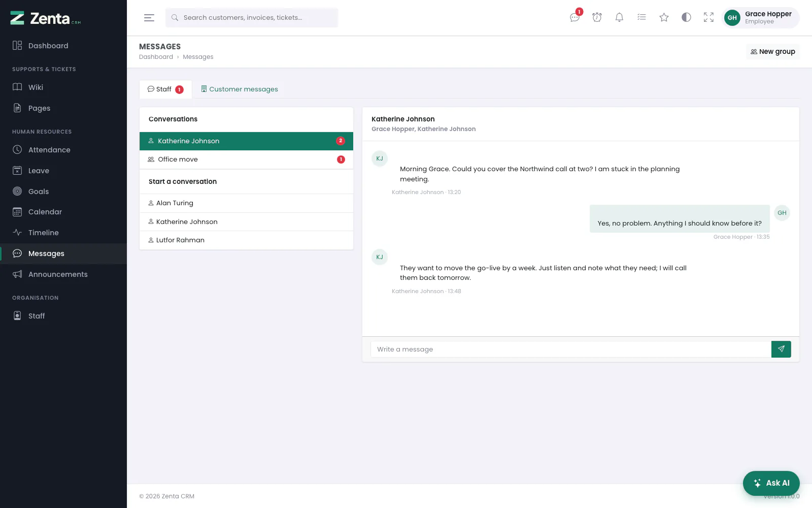
Task: Go to Attendance in sidebar
Action: click(63, 150)
